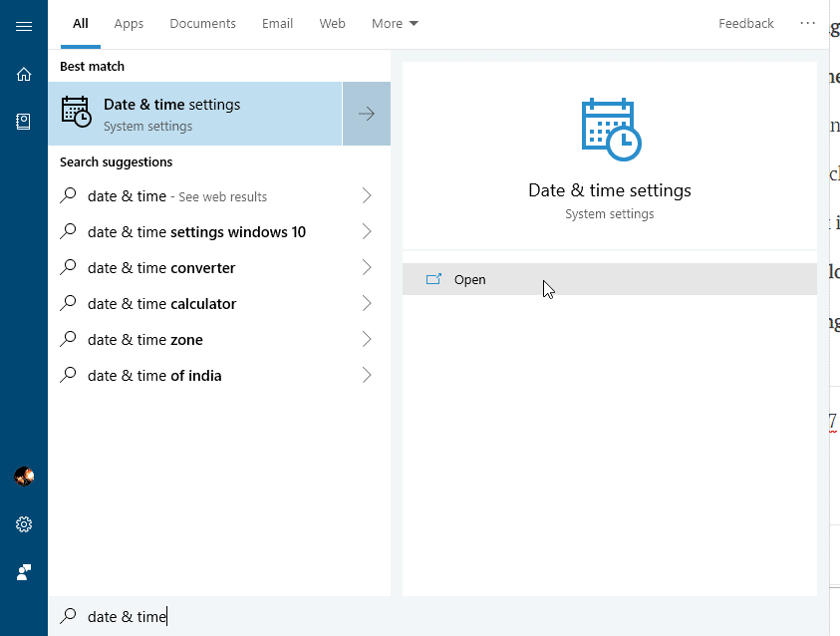
Task: Open Date & time settings best match
Action: [195, 114]
